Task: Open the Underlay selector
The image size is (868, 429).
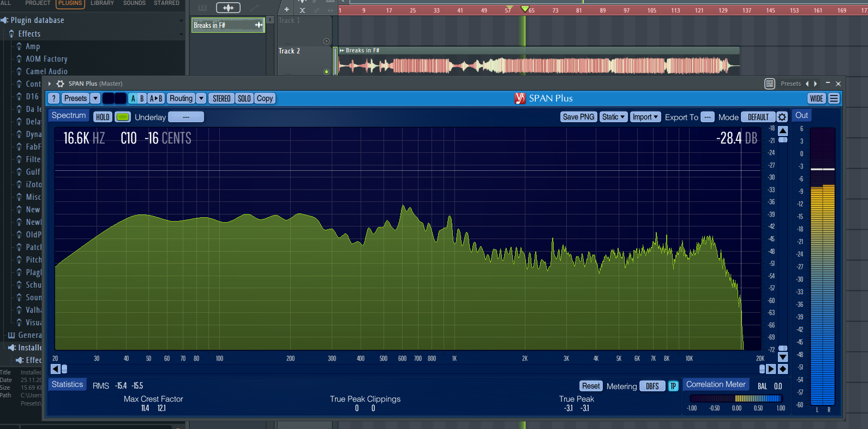Action: coord(185,117)
